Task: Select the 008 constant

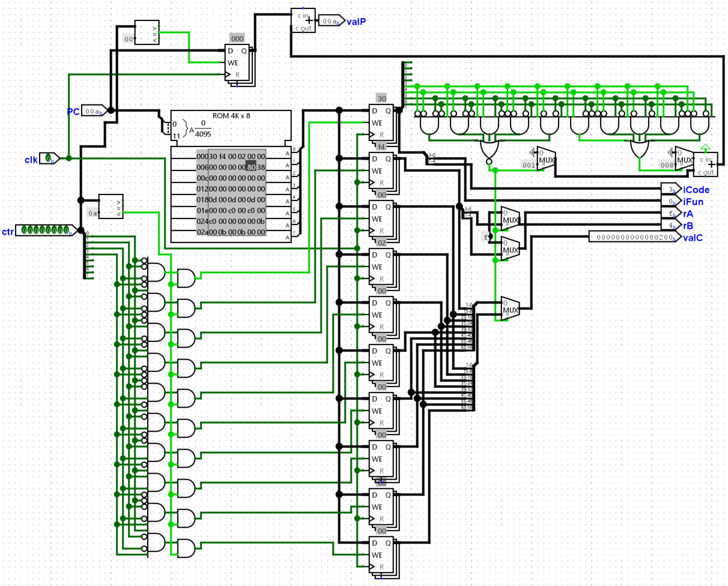Action: pyautogui.click(x=666, y=165)
